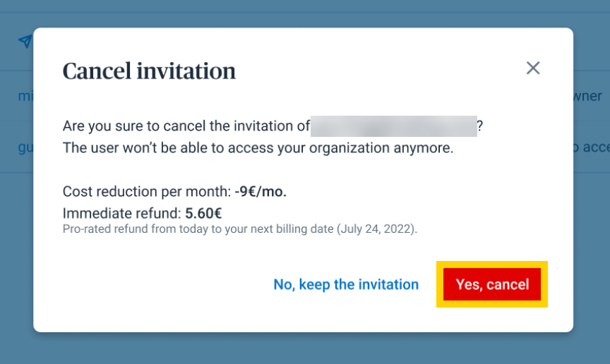Click the Cancel invitation heading
Image resolution: width=610 pixels, height=364 pixels.
[149, 71]
